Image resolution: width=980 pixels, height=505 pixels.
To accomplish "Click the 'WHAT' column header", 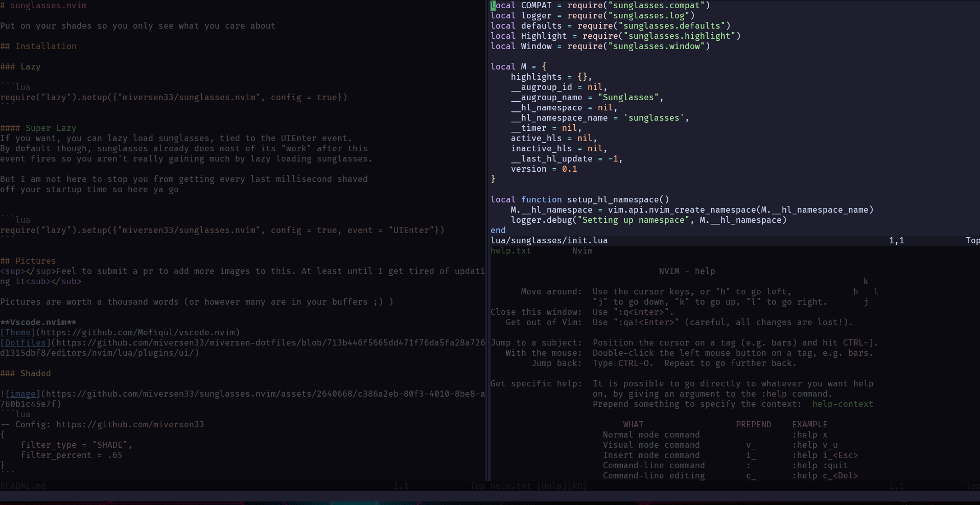I will (633, 424).
